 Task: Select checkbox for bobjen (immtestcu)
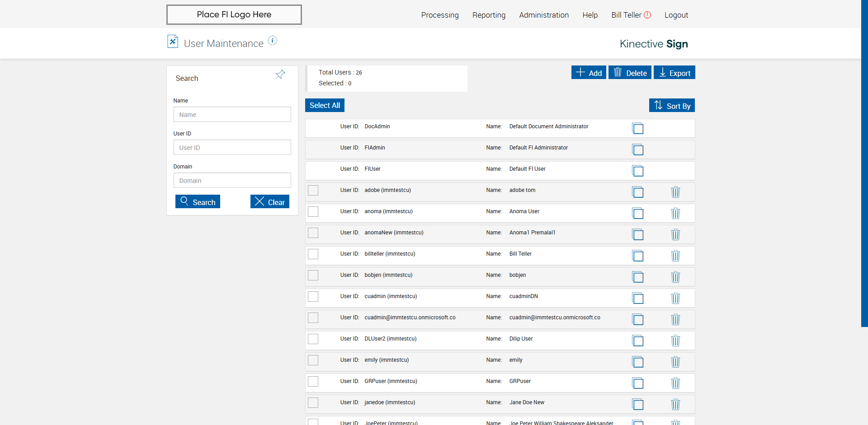[x=313, y=275]
